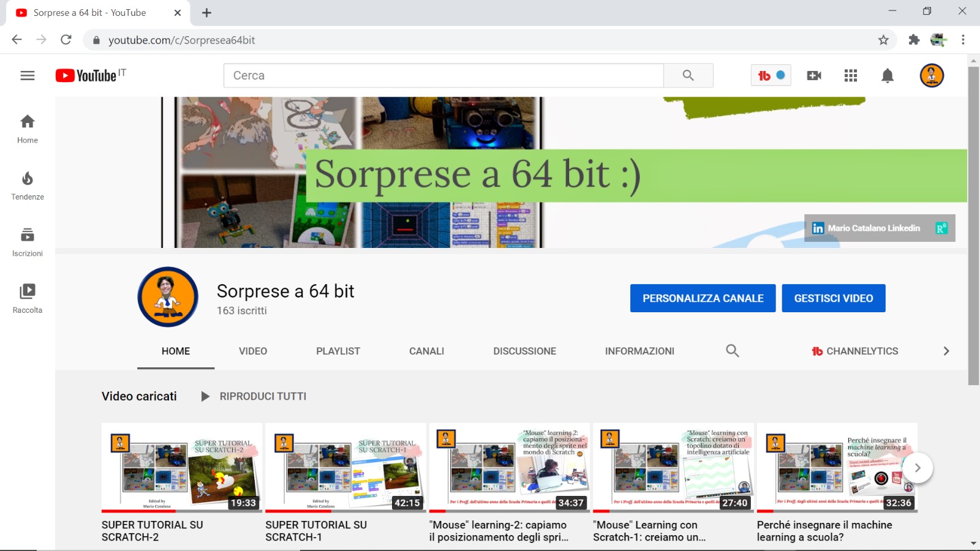
Task: Play the 27:40 Mouse Learning thumbnail
Action: coord(673,468)
